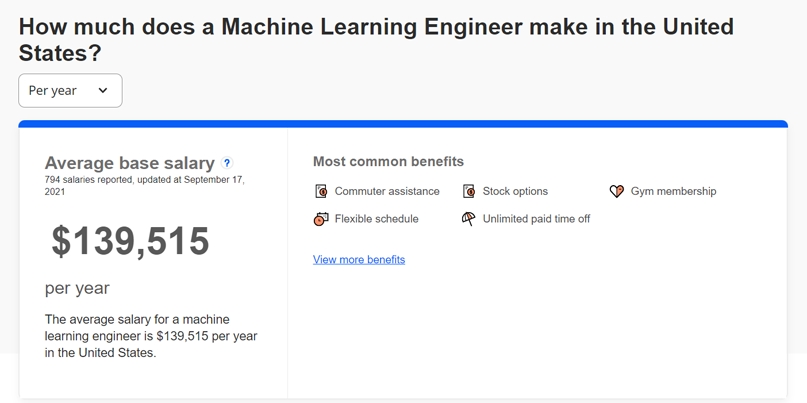Open the Per year dropdown
807x403 pixels.
click(x=70, y=91)
